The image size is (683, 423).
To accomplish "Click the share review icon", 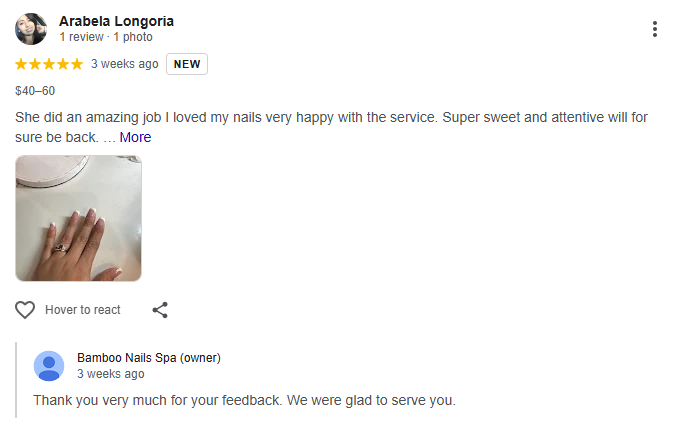I will (160, 310).
